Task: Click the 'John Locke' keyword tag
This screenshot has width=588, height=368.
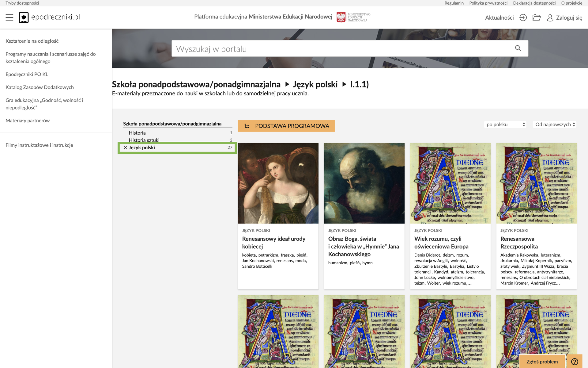Action: point(424,278)
